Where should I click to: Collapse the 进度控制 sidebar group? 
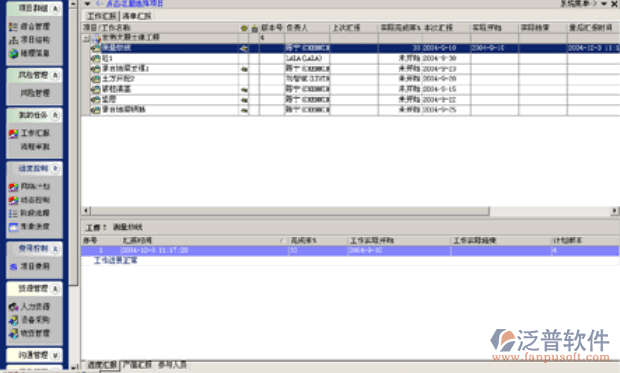pos(55,169)
